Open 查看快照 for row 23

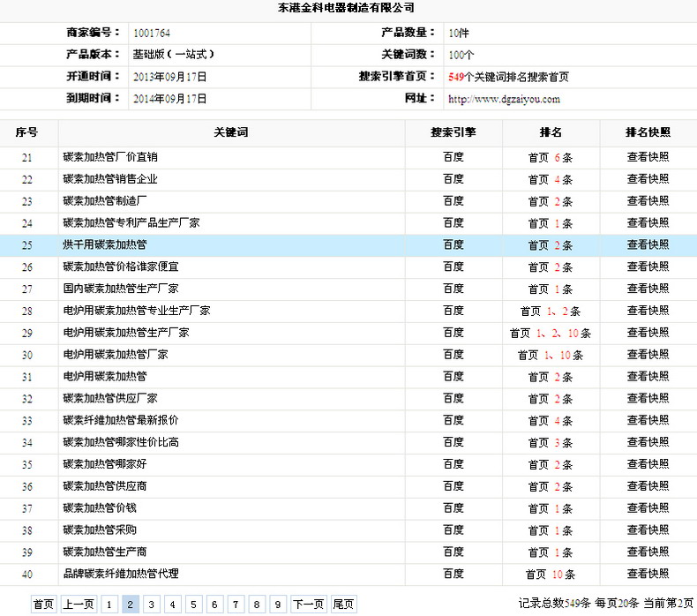(648, 201)
